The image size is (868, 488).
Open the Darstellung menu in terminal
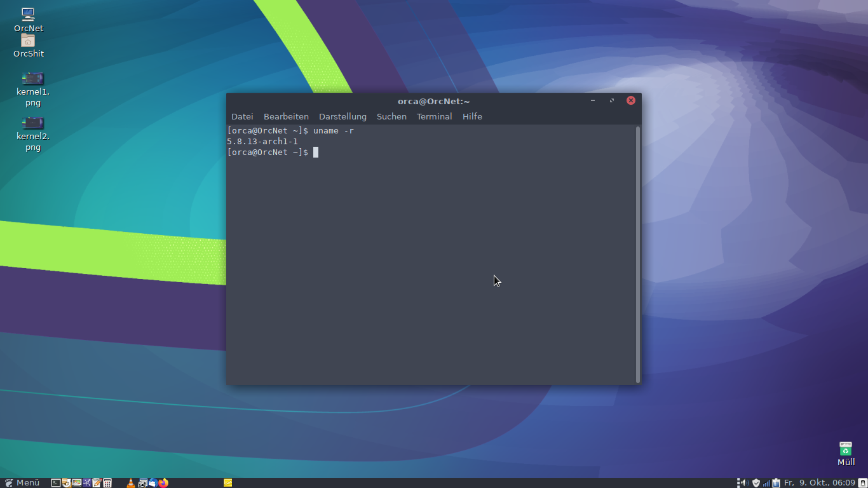click(342, 116)
